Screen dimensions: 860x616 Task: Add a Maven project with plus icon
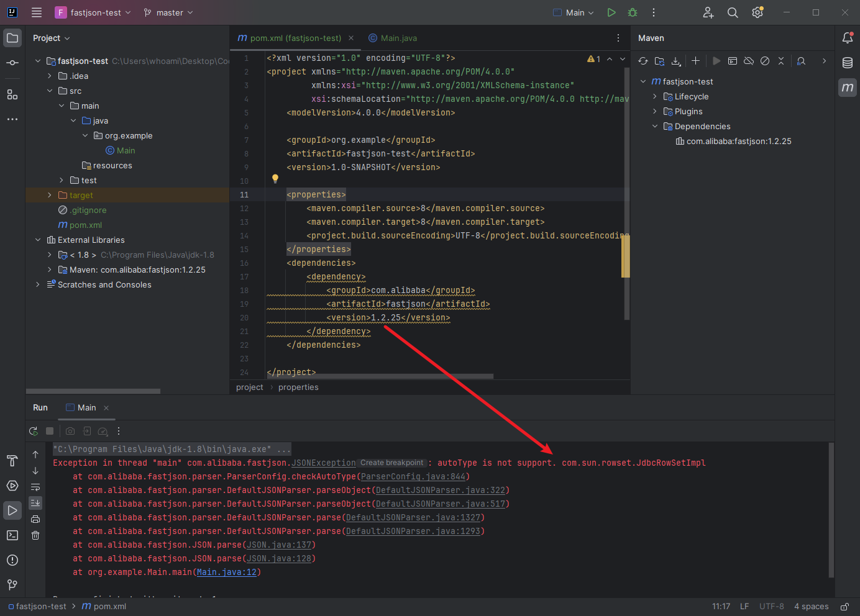coord(695,61)
